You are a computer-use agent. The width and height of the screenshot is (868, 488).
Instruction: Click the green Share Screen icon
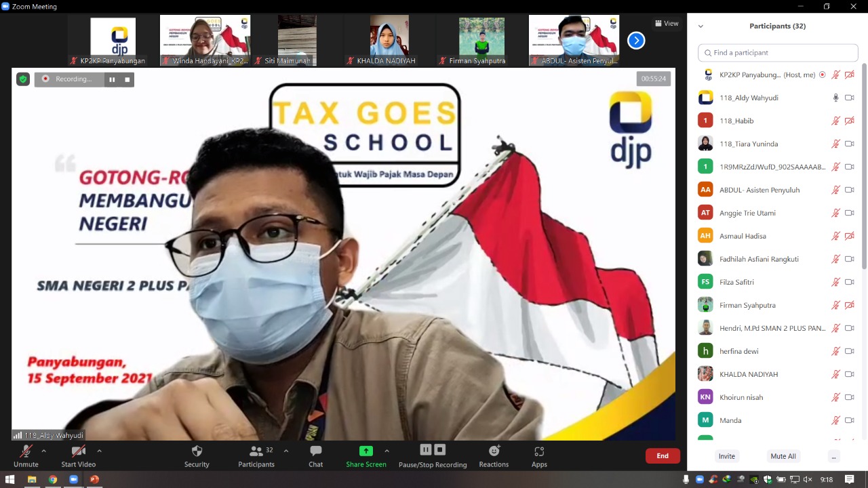click(x=366, y=451)
